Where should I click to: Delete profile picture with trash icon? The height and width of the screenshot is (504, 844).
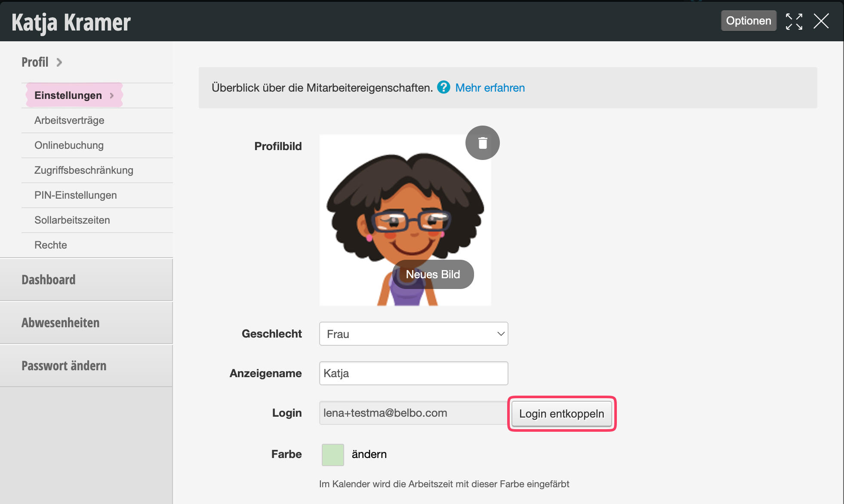(x=482, y=143)
